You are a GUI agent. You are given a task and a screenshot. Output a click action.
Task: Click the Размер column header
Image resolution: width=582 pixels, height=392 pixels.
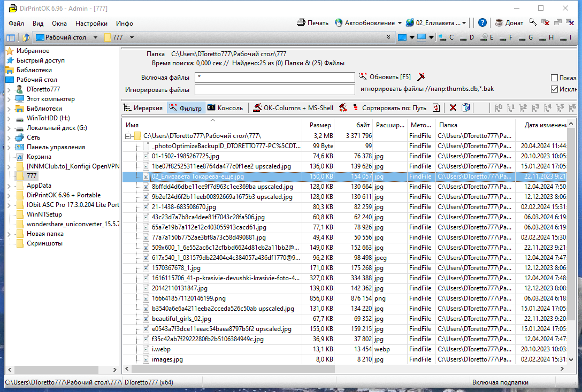318,125
